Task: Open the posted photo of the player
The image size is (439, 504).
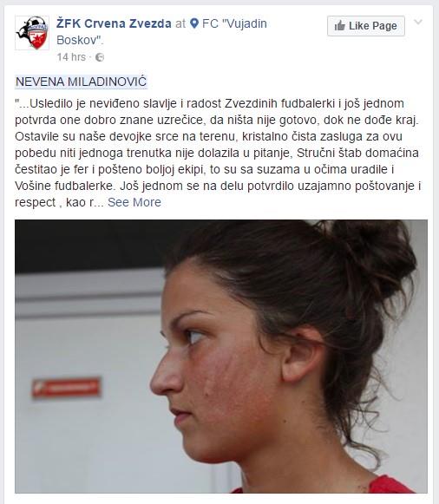Action: 221,357
